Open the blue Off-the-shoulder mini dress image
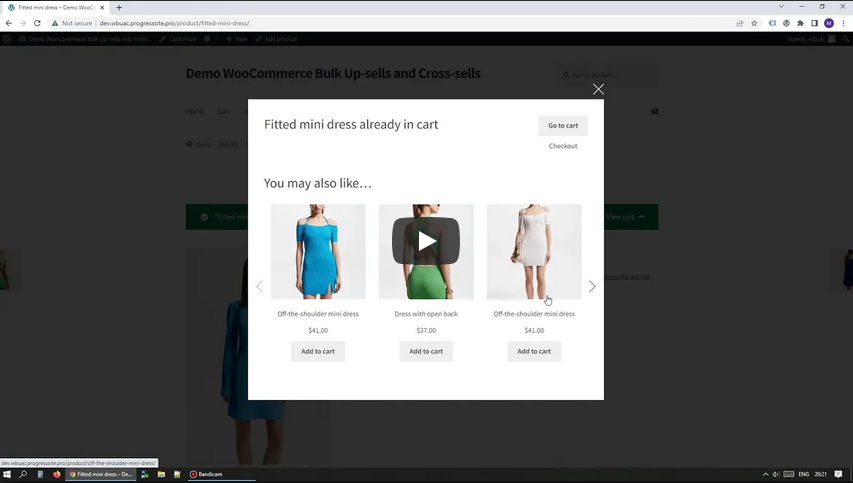 [318, 252]
